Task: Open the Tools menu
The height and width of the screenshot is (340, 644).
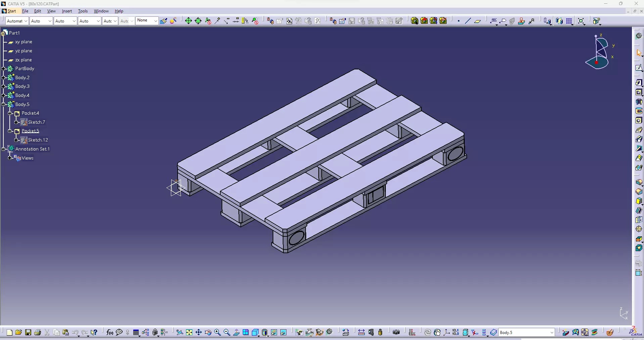Action: click(83, 11)
